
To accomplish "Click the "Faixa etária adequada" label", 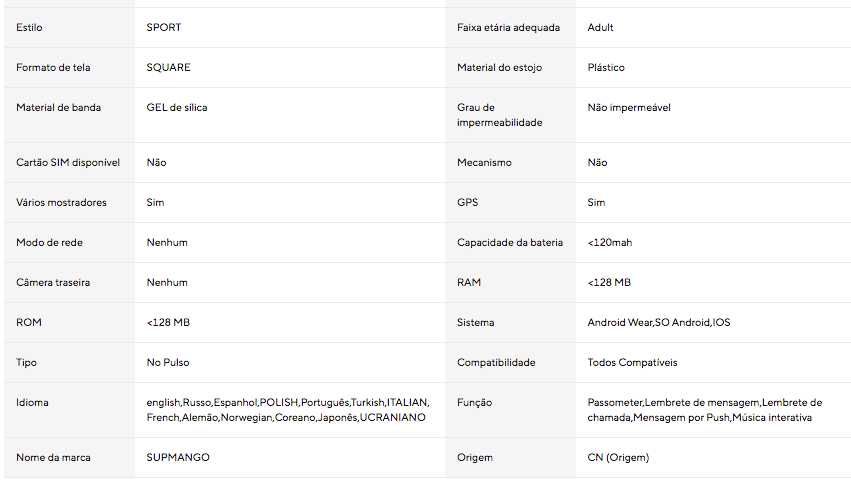I will (509, 28).
